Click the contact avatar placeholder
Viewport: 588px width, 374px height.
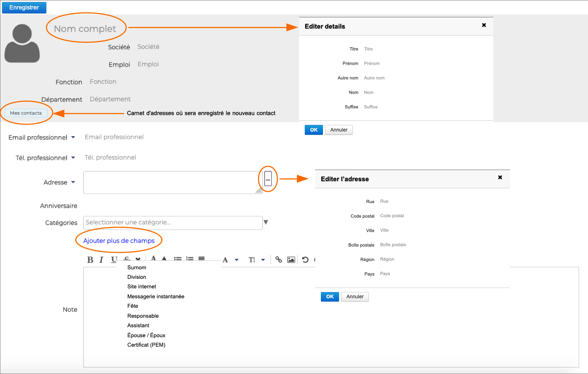(22, 43)
